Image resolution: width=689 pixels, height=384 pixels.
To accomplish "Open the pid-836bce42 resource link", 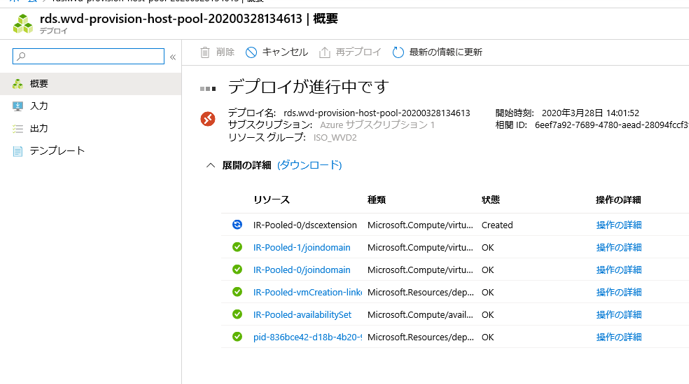I will point(307,337).
